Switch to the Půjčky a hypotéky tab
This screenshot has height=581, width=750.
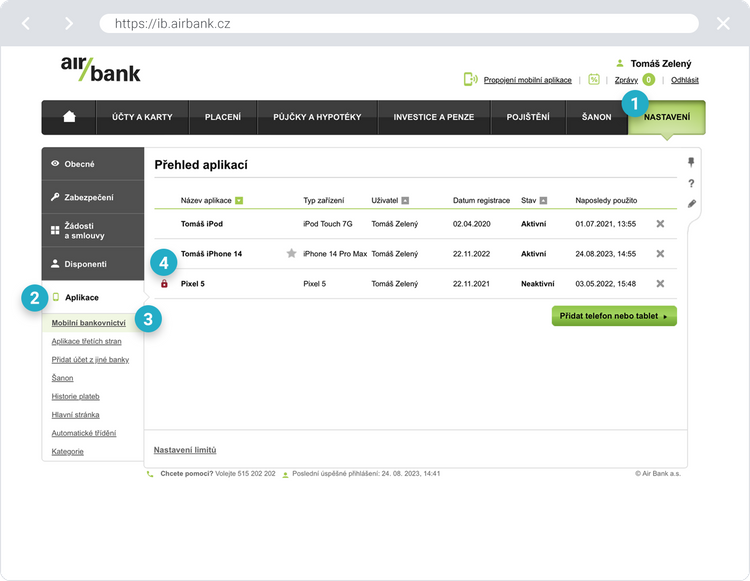pos(317,117)
